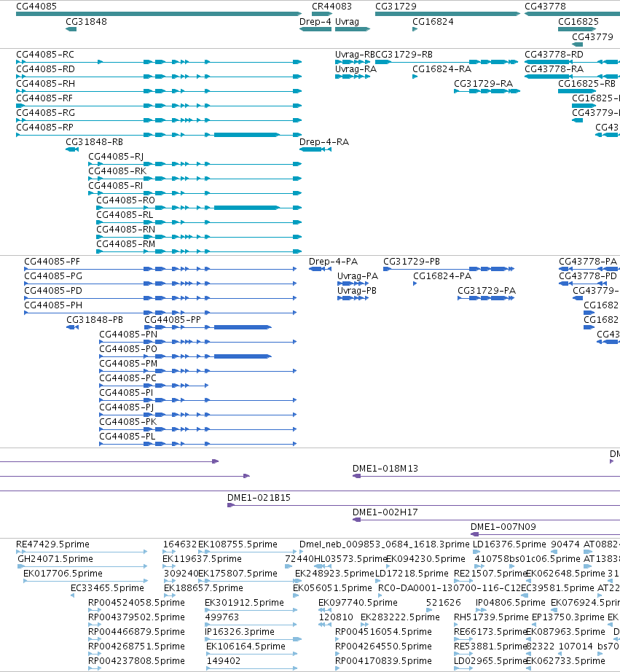
Task: Open the Drep-4-PA protein label
Action: (334, 262)
